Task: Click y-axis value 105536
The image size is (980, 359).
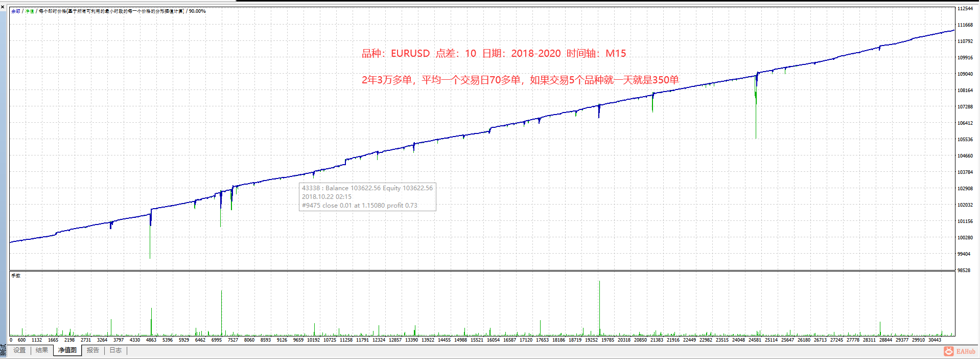Action: coord(965,140)
